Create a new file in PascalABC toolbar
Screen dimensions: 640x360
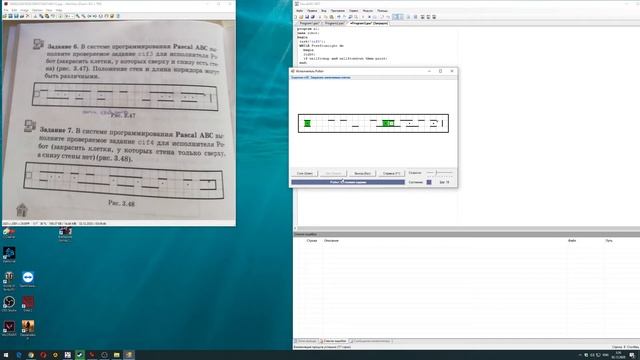296,17
